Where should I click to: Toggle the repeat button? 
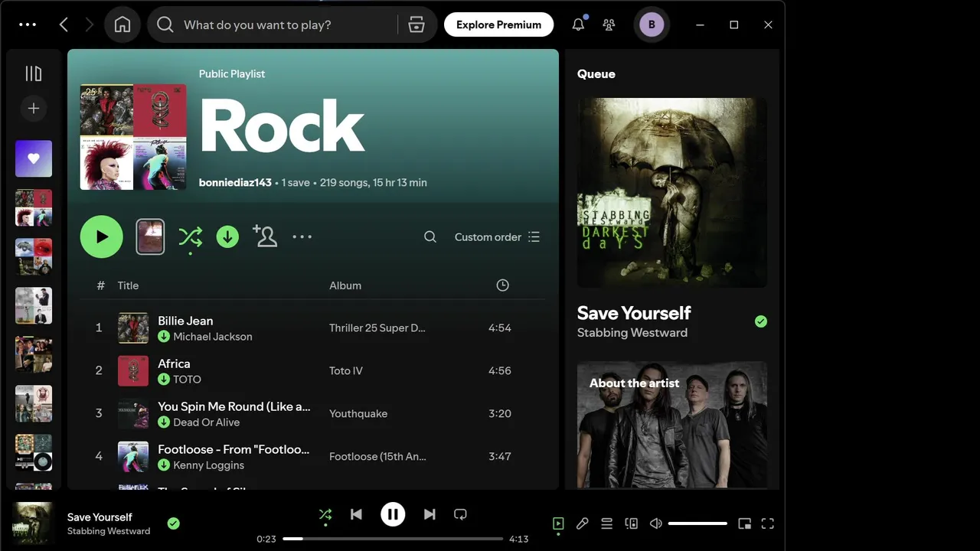tap(460, 514)
